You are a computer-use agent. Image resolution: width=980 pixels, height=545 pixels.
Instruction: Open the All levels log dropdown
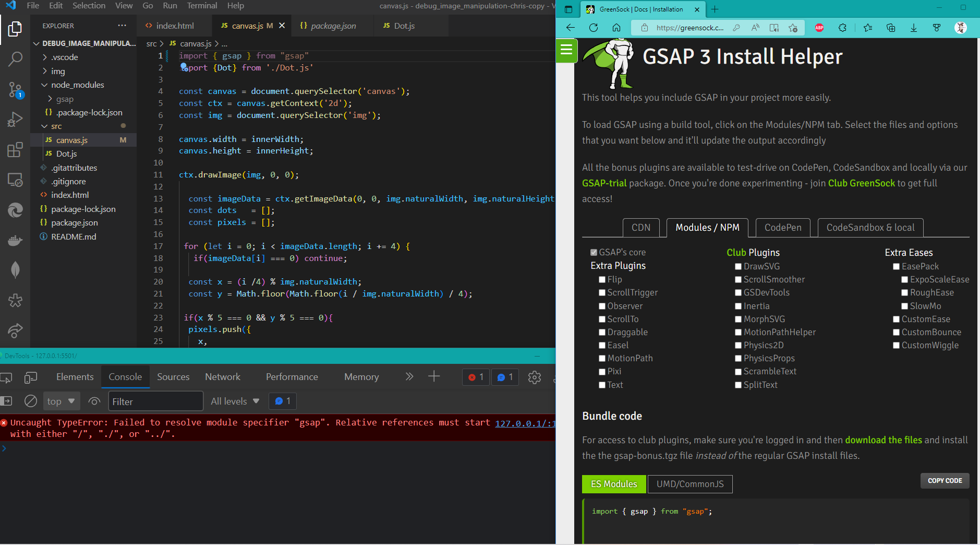[235, 401]
